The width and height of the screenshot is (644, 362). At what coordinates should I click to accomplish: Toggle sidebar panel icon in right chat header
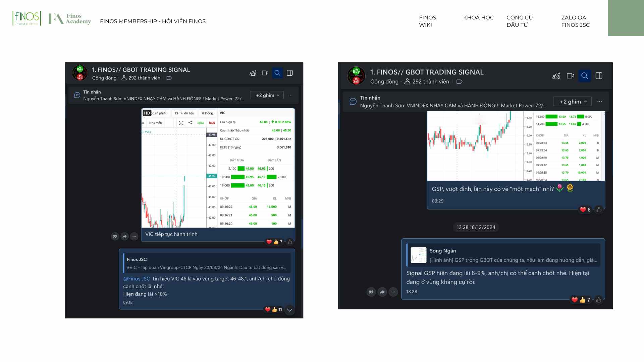pyautogui.click(x=599, y=76)
